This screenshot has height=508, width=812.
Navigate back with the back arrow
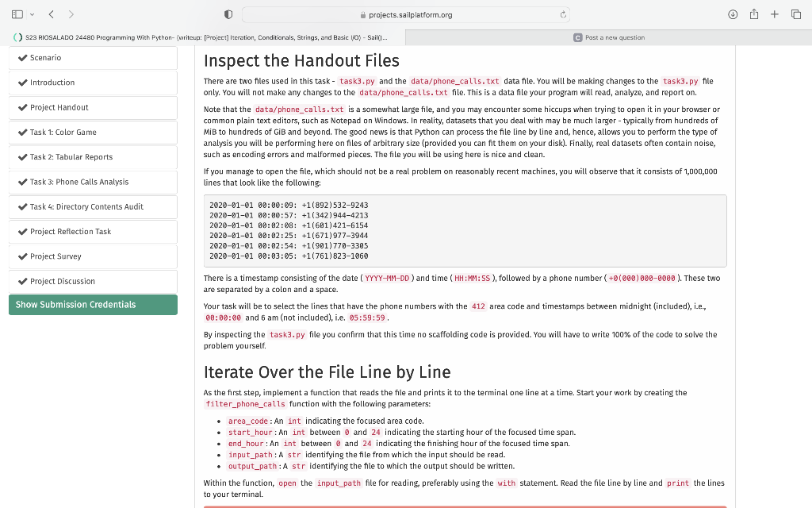click(52, 13)
